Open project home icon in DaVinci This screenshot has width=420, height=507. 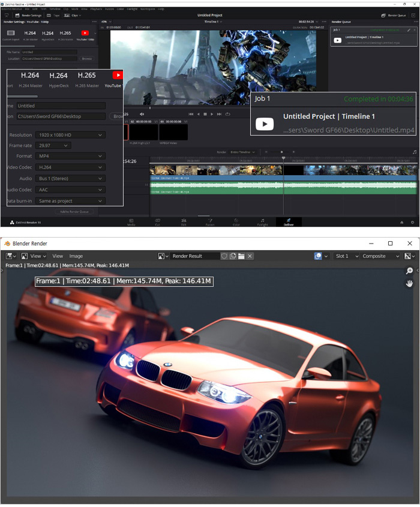[402, 223]
